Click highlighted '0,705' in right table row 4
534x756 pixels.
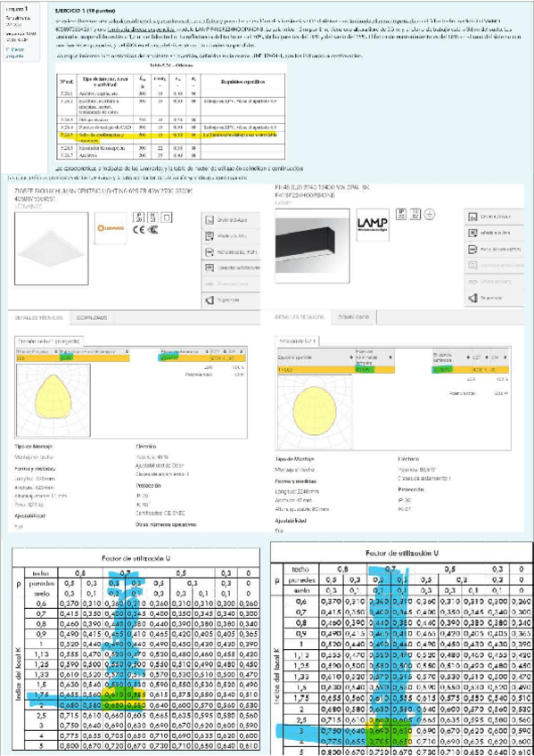(x=379, y=741)
